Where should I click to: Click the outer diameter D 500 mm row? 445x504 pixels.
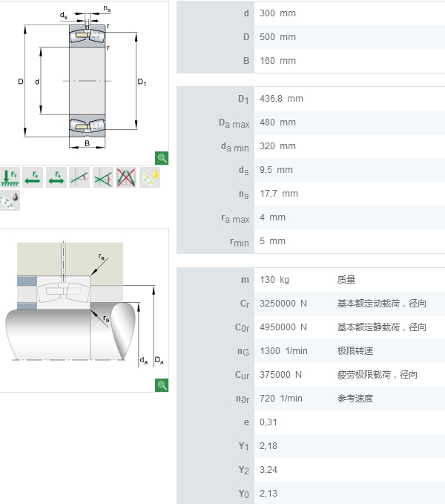[310, 37]
